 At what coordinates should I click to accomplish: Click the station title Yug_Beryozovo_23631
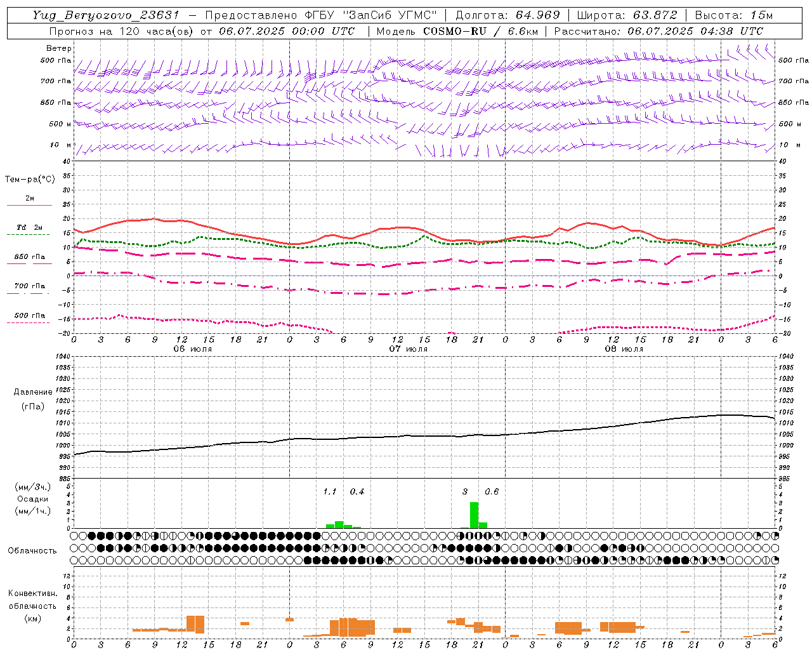coord(106,15)
